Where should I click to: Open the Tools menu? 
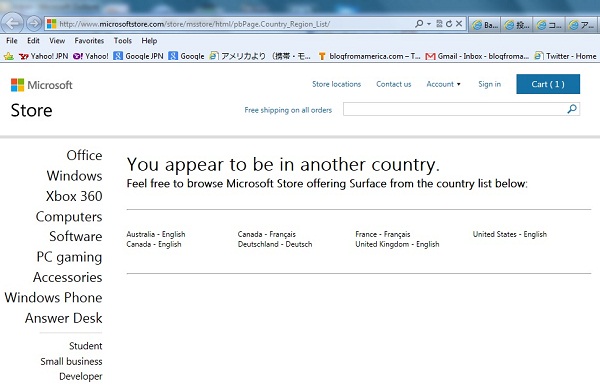pyautogui.click(x=122, y=41)
